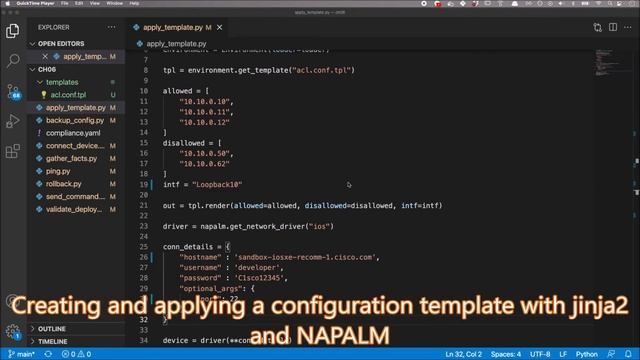
Task: Open Manage gear settings icon
Action: 13,331
